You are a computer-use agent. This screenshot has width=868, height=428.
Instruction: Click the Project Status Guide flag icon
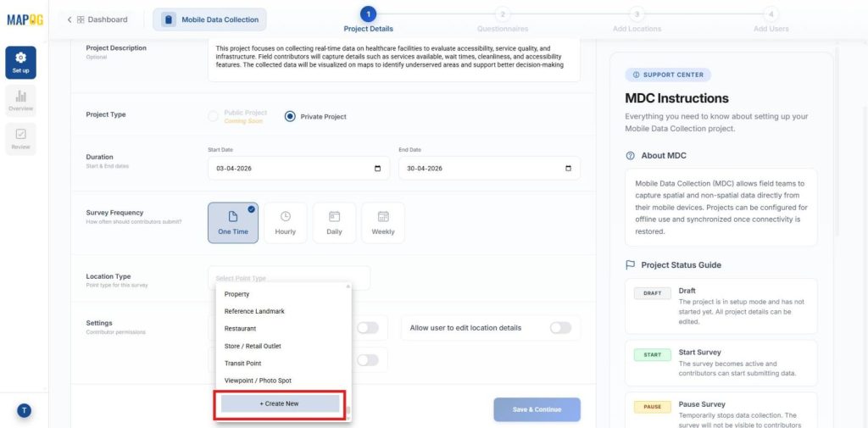(630, 264)
